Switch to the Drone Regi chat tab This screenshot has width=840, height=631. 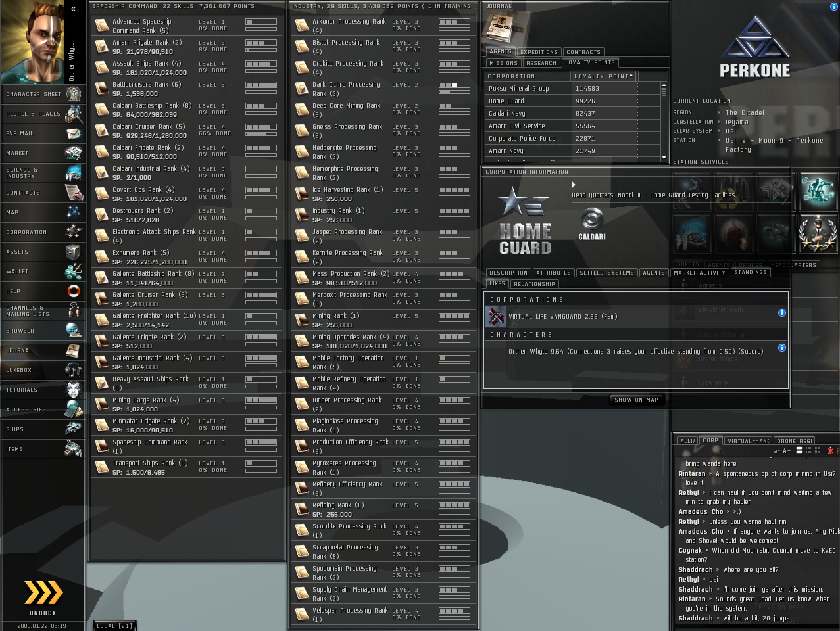coord(795,441)
